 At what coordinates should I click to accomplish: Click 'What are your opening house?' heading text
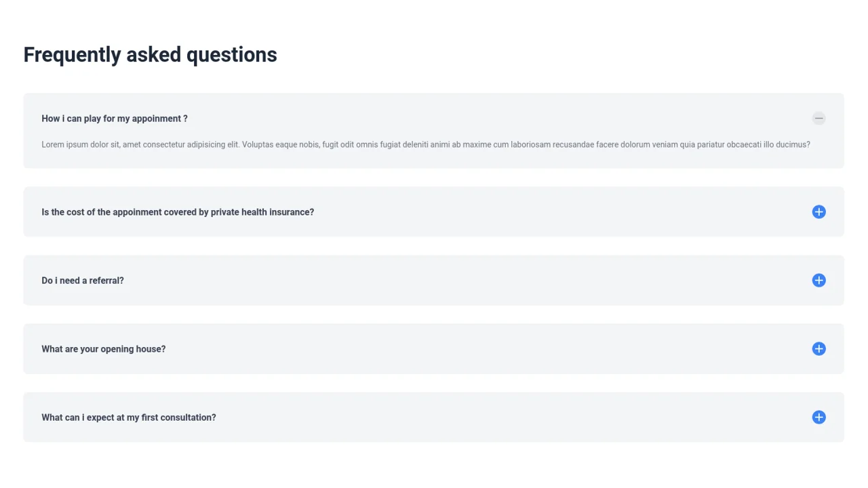click(x=103, y=348)
